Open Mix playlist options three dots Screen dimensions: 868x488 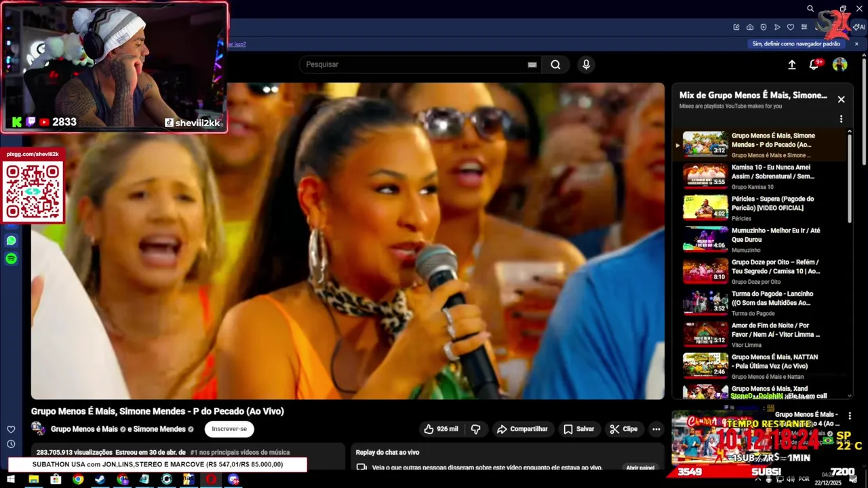coord(841,119)
